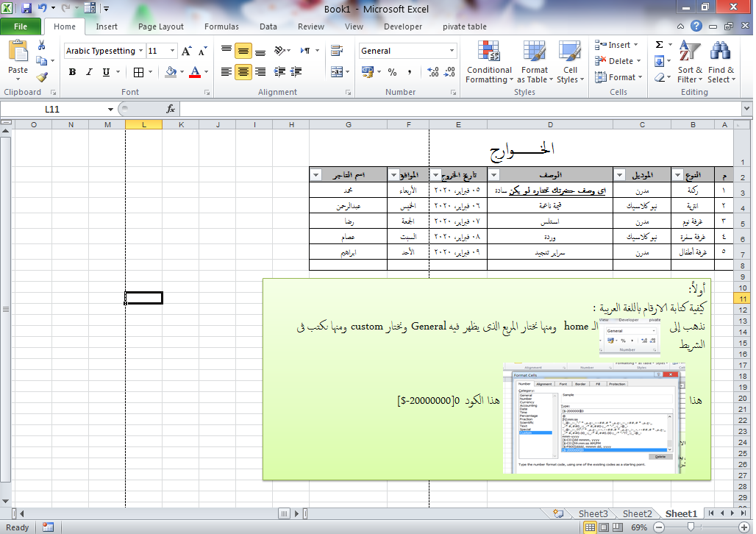Viewport: 756px width, 534px height.
Task: Open the font size dropdown
Action: 172,51
